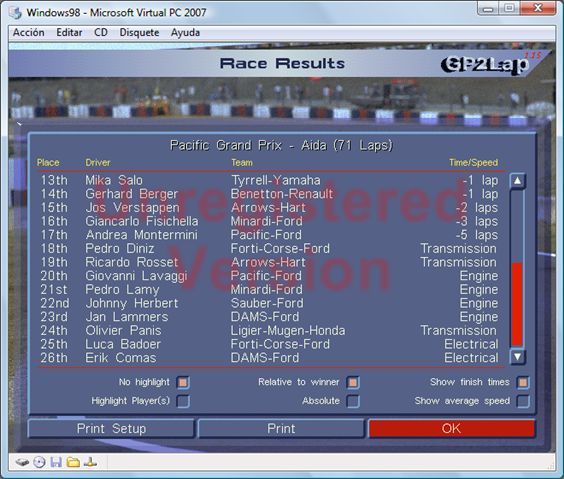Screen dimensions: 564x479
Task: Select the Jan Lammers row
Action: tap(269, 317)
